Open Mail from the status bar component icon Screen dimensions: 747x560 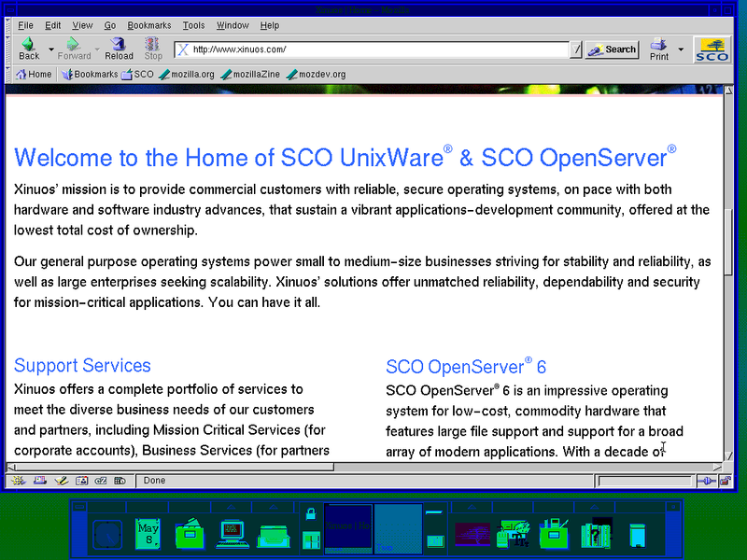[40, 481]
